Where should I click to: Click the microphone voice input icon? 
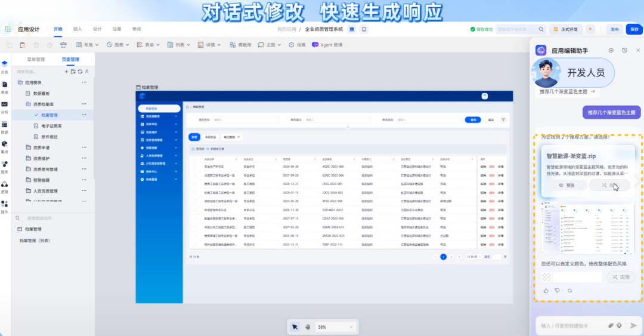[619, 326]
